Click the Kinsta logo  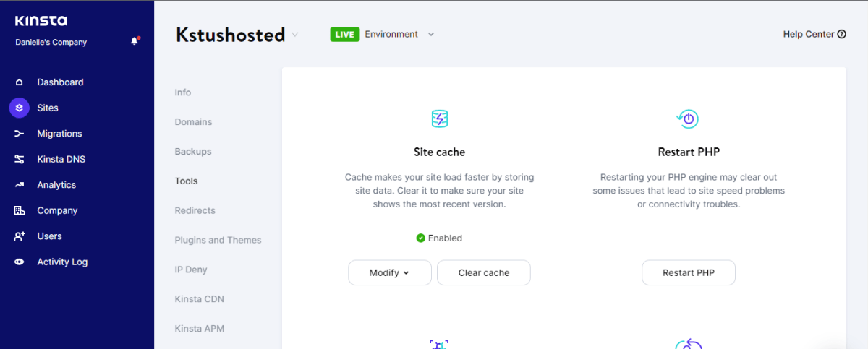pos(41,21)
